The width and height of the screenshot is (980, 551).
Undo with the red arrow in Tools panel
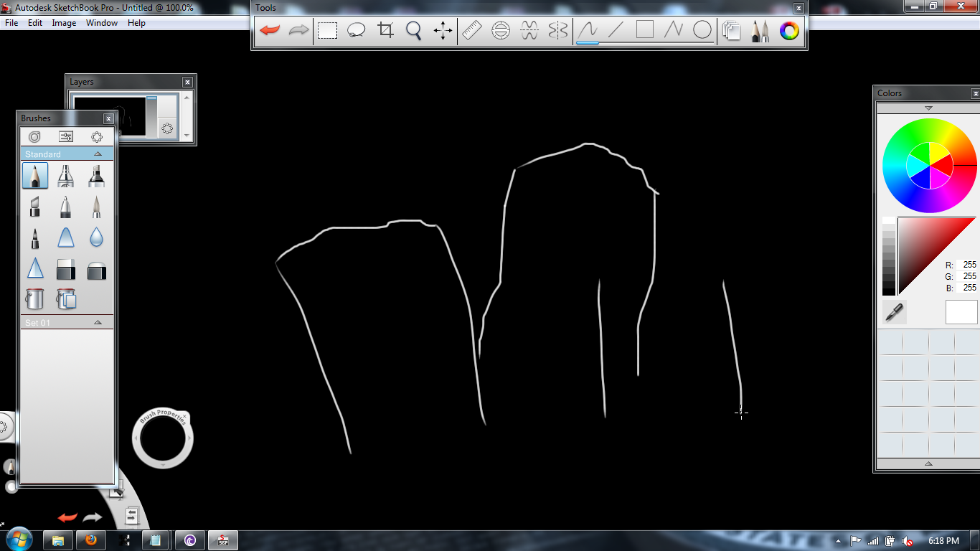[x=270, y=31]
